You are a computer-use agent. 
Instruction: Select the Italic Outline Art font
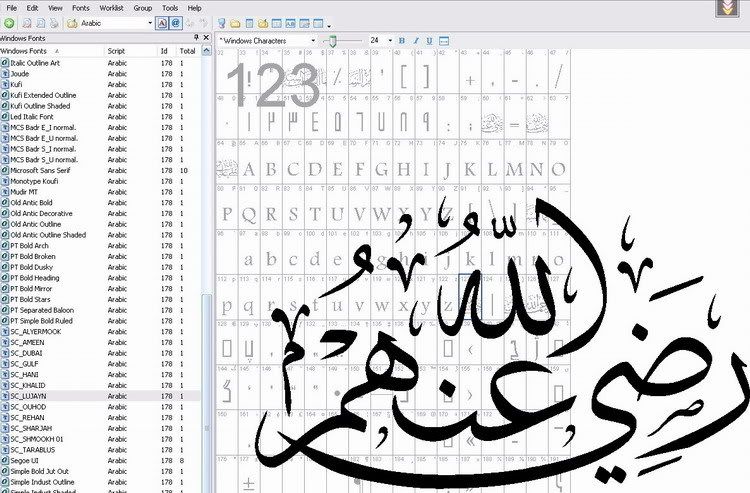tap(100, 63)
